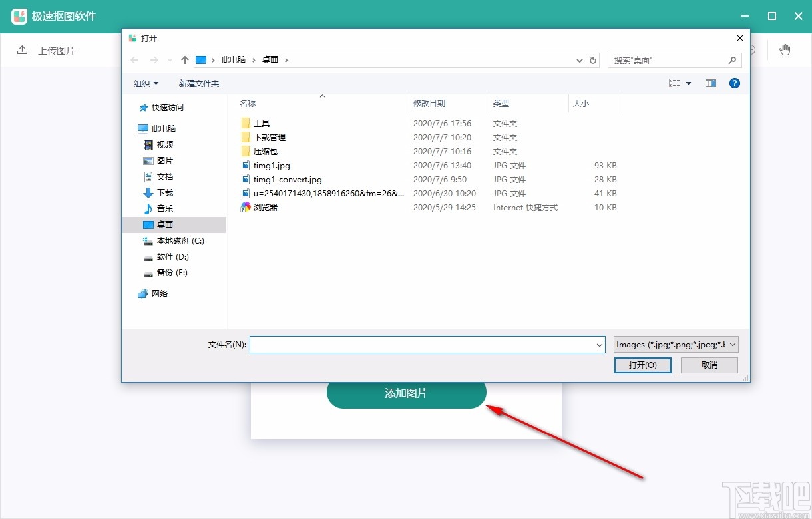The image size is (812, 519).
Task: Open the dialog help button
Action: (x=735, y=83)
